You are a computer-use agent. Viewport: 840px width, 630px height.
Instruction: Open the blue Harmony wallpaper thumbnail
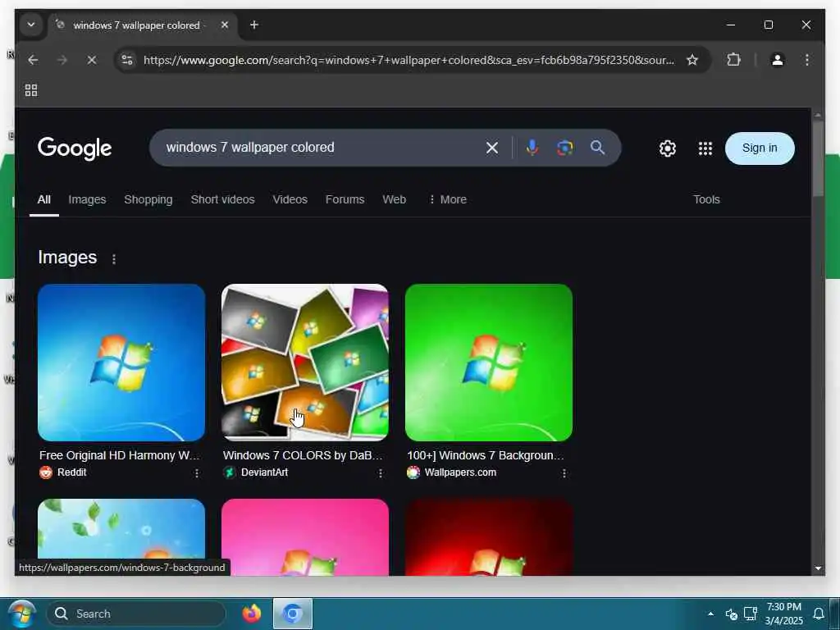pos(121,363)
